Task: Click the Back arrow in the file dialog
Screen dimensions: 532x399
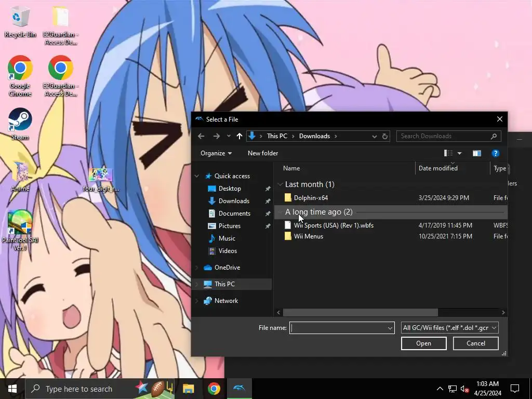Action: click(x=201, y=136)
